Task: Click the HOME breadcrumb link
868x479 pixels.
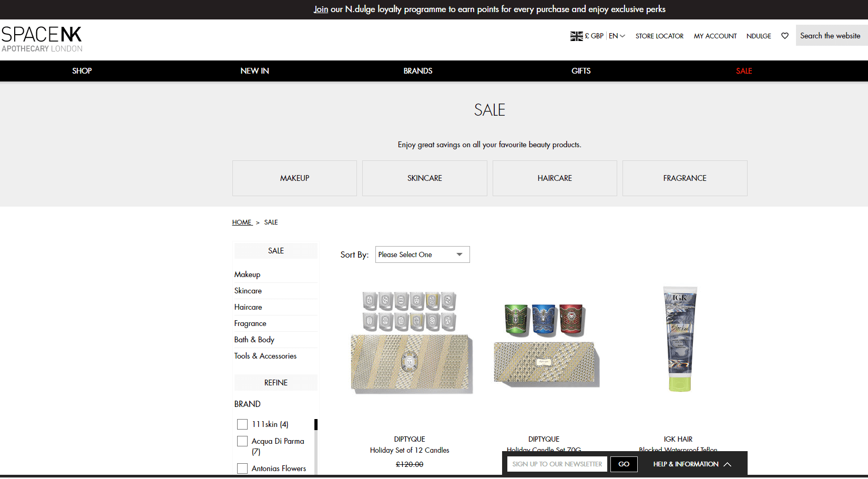Action: click(x=242, y=222)
